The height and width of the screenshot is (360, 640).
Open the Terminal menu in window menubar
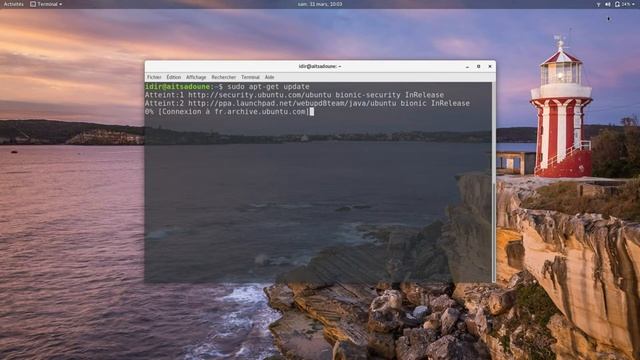(x=250, y=77)
